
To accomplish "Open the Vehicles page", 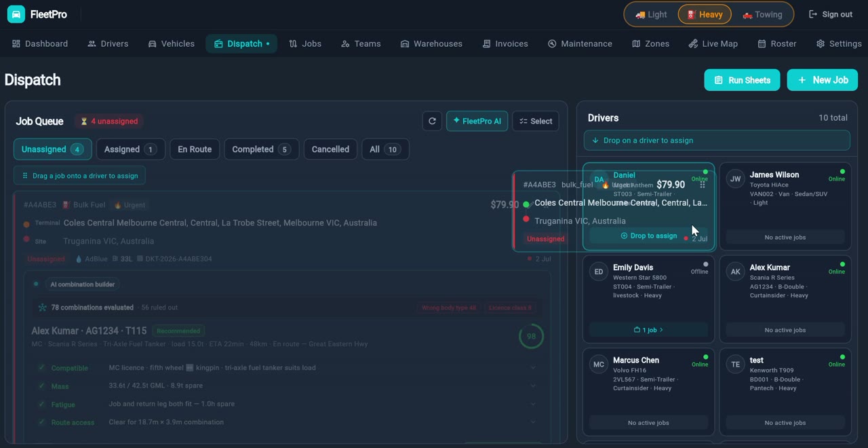I will [172, 43].
